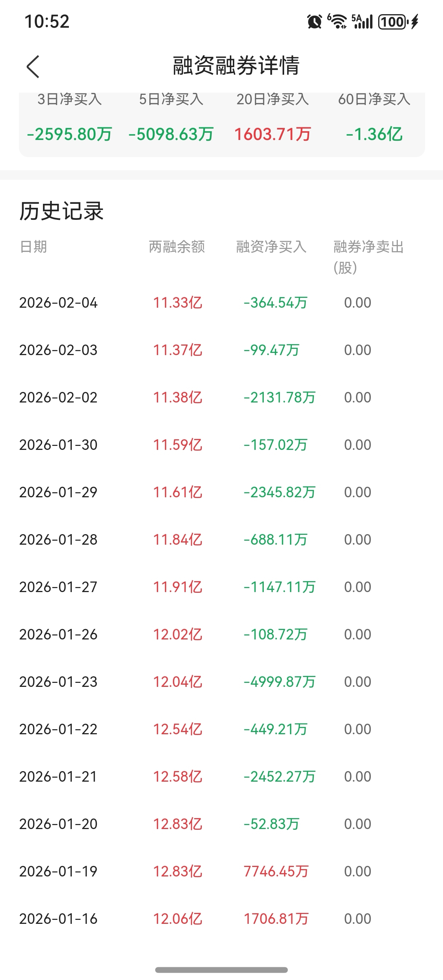Tap the alarm clock status icon
443x980 pixels.
[314, 22]
